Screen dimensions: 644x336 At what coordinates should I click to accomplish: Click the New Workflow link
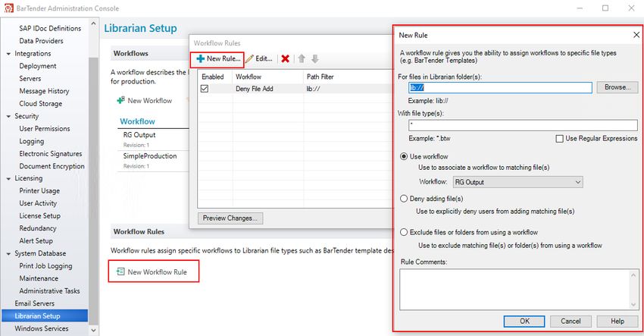coord(150,101)
